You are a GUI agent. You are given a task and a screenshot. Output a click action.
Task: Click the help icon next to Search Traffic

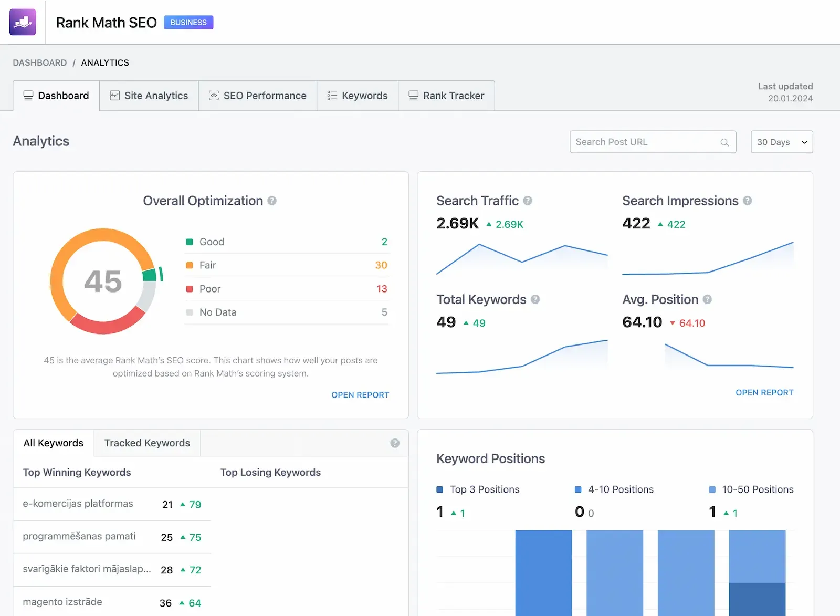point(528,201)
